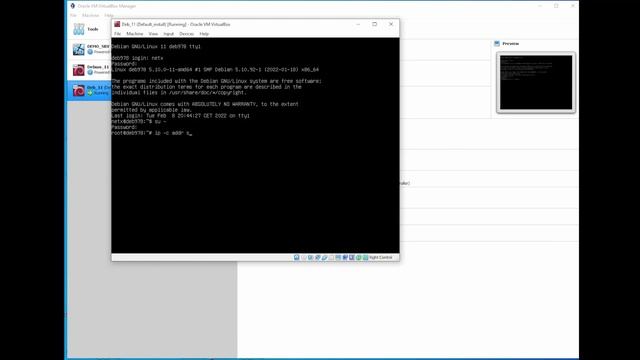
Task: Maximize the Deb_11 VM window
Action: 374,24
